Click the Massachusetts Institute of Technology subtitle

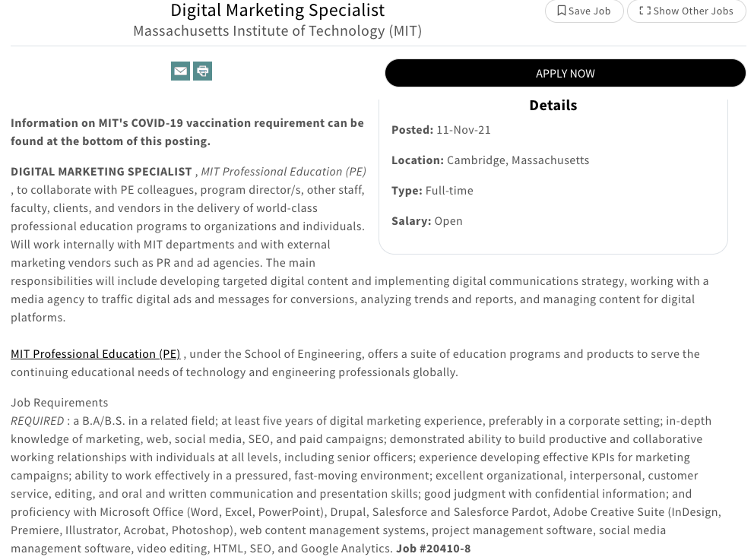click(x=277, y=31)
